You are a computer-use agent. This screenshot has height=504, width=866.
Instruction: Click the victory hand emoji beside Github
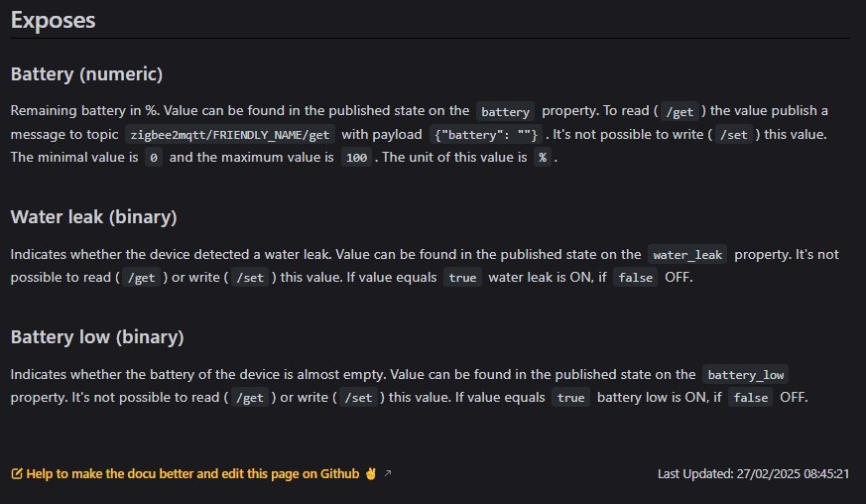coord(371,473)
